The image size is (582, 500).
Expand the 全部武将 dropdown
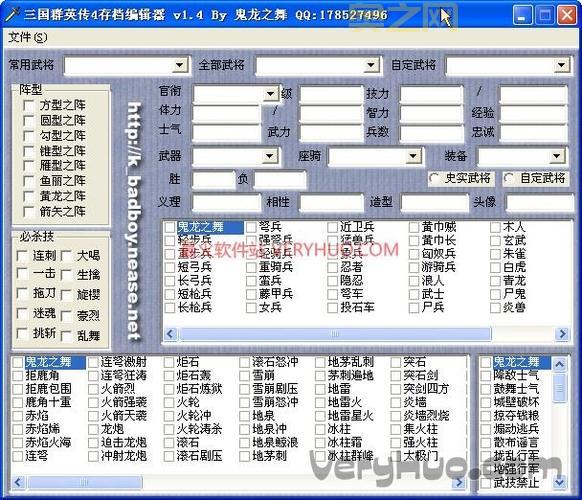(x=370, y=65)
